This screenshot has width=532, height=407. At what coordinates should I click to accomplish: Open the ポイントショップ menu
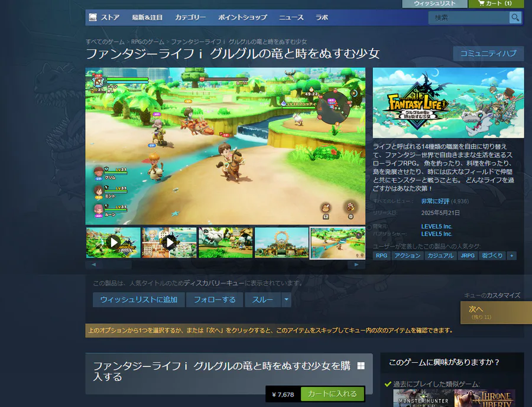coord(242,17)
